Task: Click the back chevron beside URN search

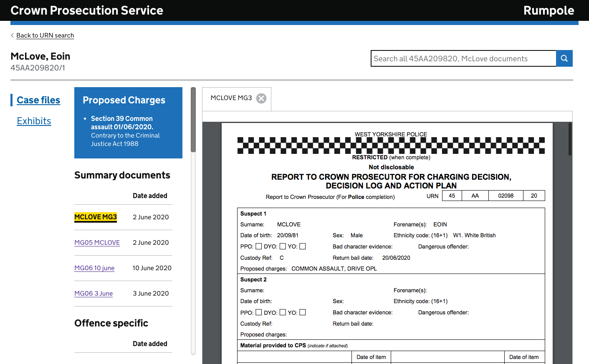Action: pos(12,35)
